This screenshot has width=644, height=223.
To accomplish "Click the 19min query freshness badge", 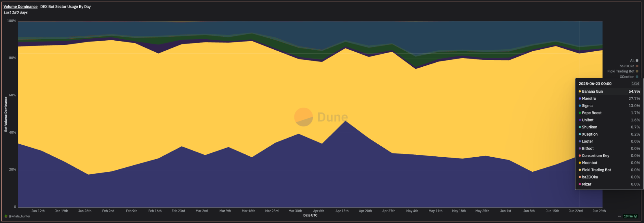I will coord(630,216).
